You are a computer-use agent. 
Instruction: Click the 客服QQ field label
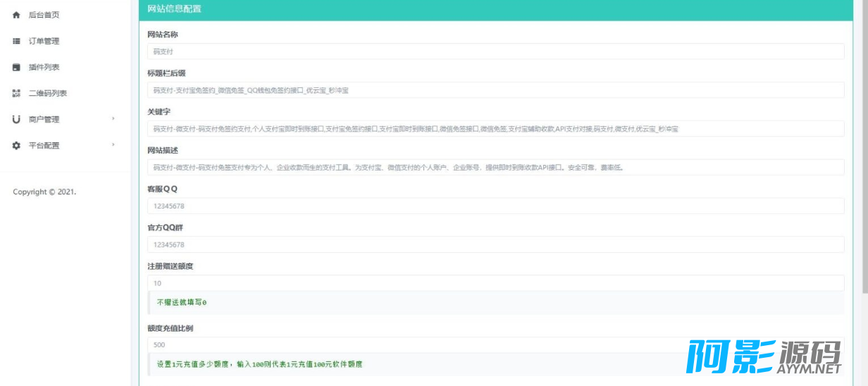pos(162,189)
